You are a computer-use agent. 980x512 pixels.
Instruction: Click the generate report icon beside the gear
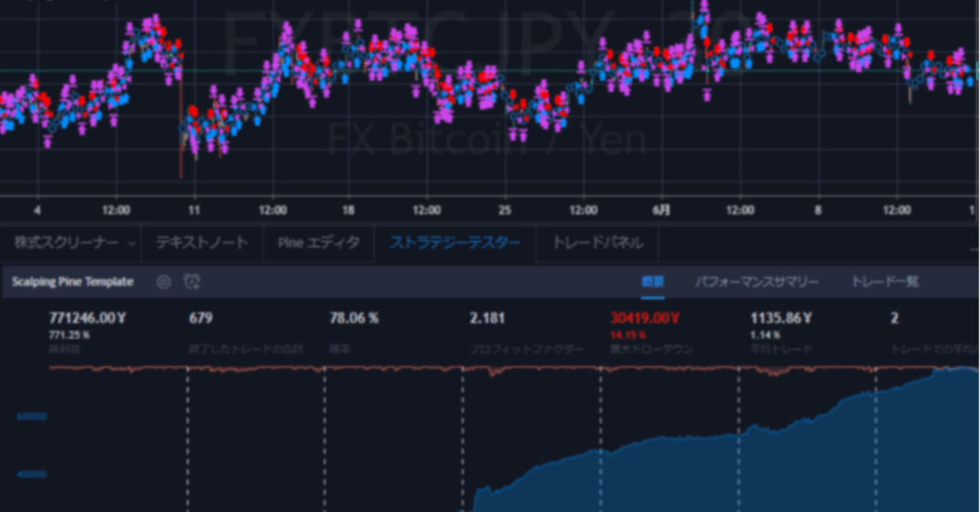tap(191, 282)
